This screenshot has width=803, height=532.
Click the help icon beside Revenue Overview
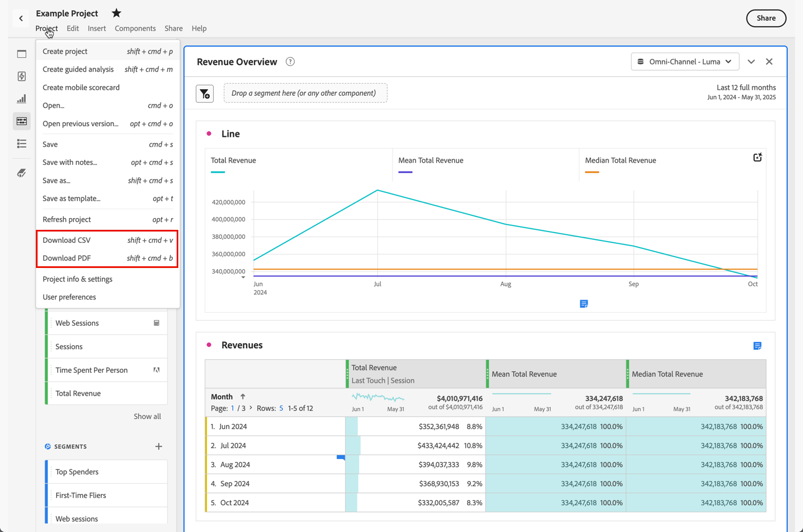[x=290, y=62]
